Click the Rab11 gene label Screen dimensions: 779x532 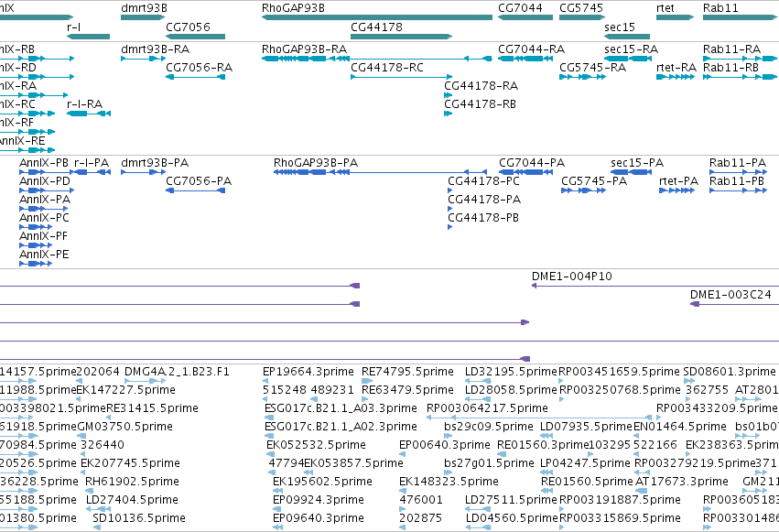click(x=720, y=8)
